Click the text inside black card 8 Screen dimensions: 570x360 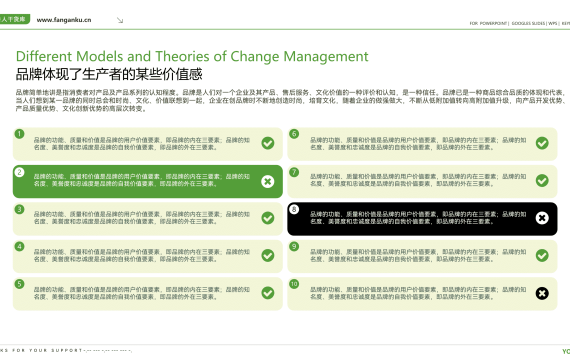(418, 218)
